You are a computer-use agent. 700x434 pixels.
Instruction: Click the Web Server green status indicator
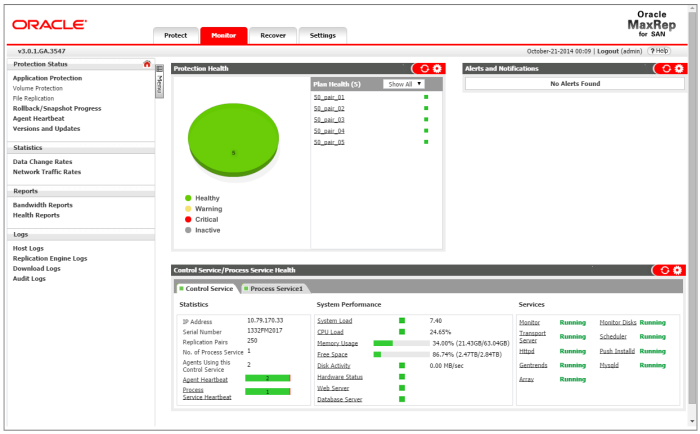click(402, 388)
